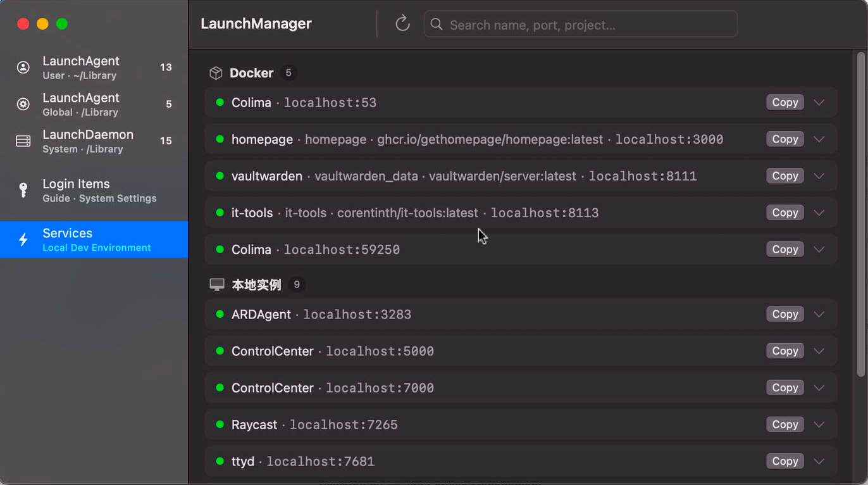Screen dimensions: 868x485
Task: Click the vertical scrollbar of the services list
Action: pos(860,214)
